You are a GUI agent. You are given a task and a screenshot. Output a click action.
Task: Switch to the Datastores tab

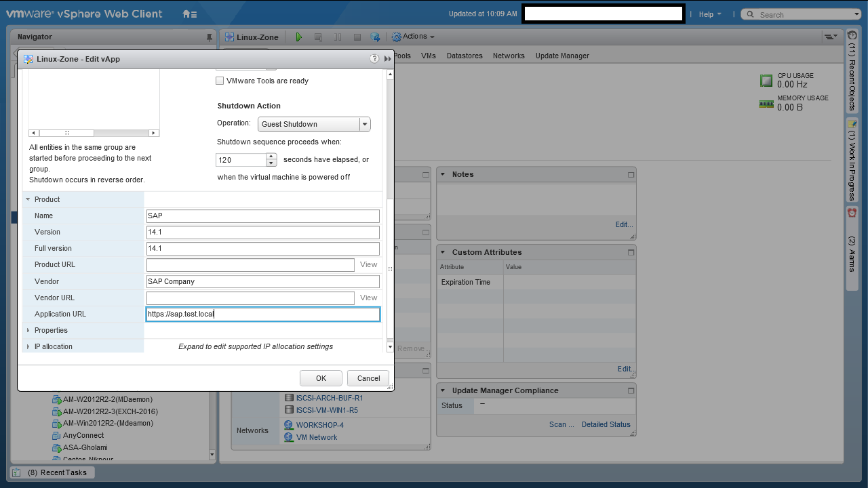coord(465,56)
